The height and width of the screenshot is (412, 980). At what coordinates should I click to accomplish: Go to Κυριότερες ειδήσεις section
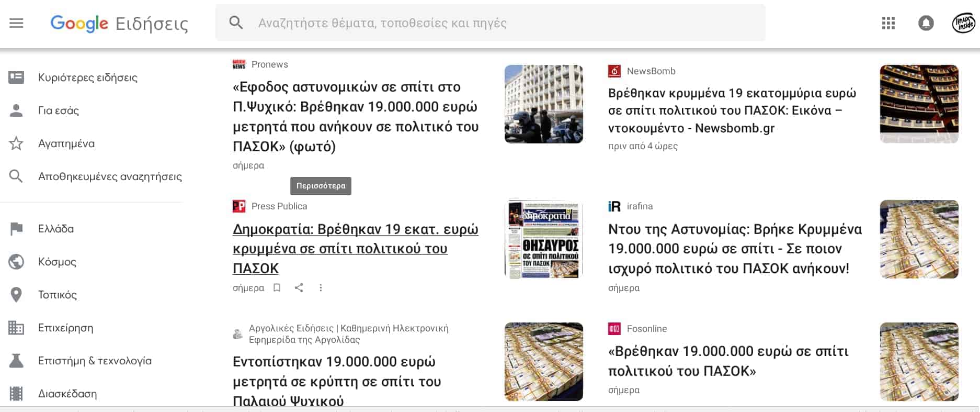click(x=88, y=77)
